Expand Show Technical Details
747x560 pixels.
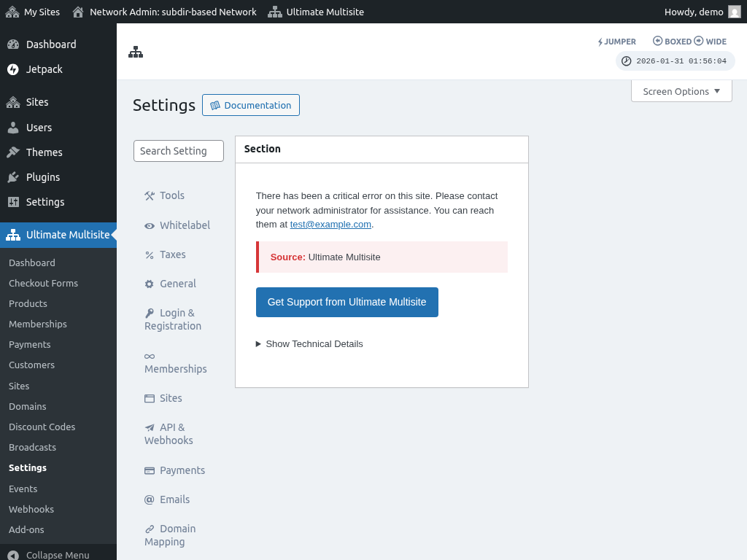(309, 344)
